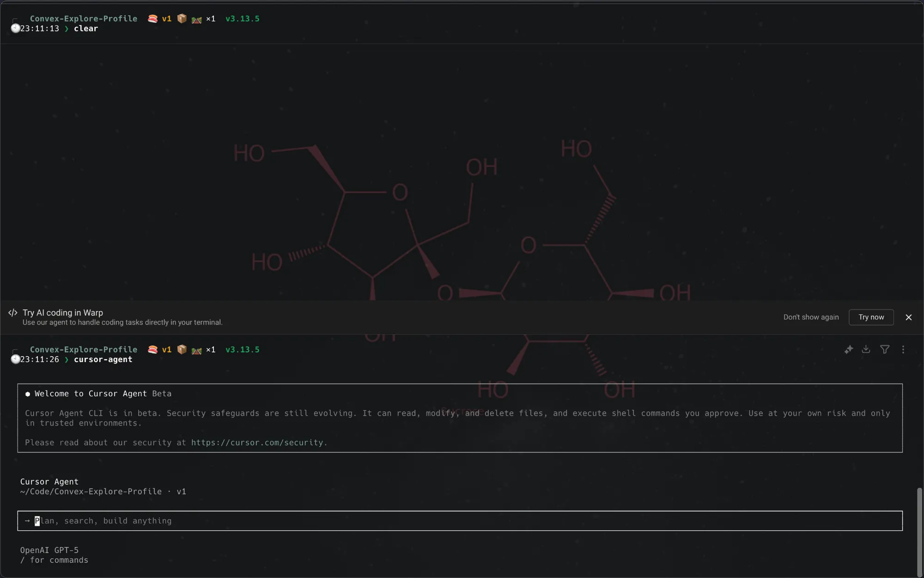Click Don't show again
The width and height of the screenshot is (924, 578).
[x=811, y=317]
